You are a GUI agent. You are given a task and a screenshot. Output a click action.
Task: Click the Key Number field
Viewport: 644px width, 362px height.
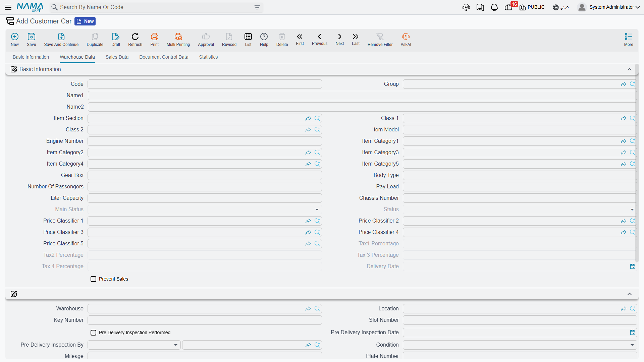pyautogui.click(x=205, y=320)
